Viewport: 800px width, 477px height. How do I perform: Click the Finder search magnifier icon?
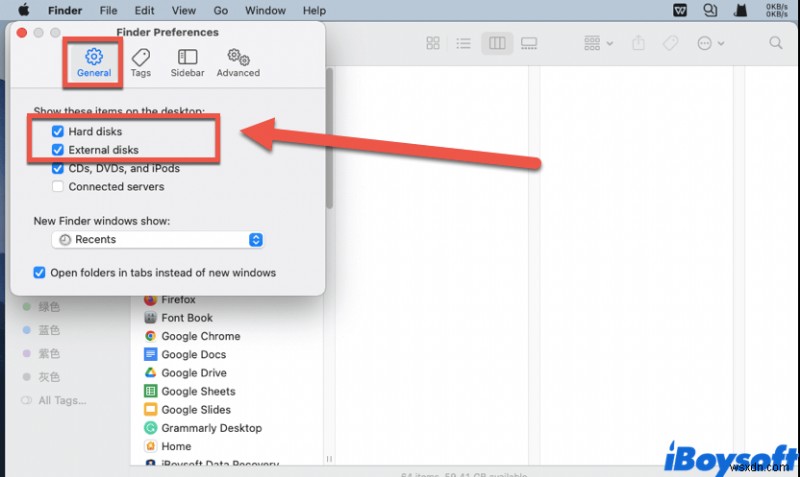click(776, 43)
